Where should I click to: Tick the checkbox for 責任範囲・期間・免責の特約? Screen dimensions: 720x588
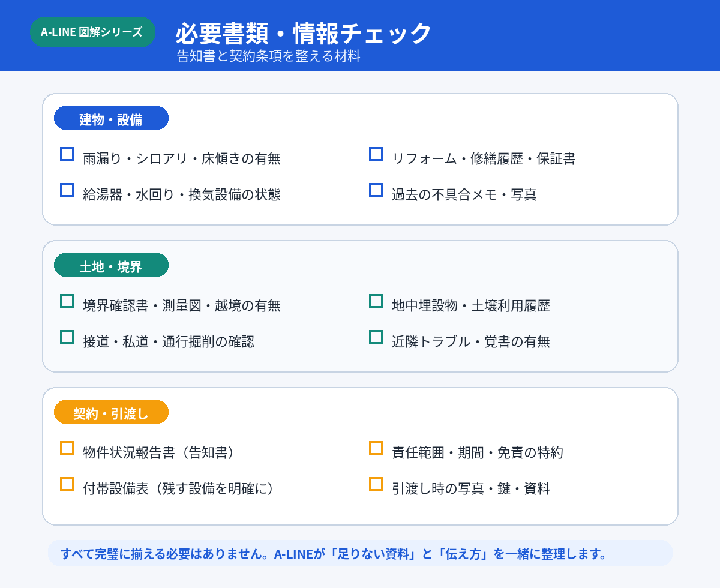pyautogui.click(x=376, y=448)
